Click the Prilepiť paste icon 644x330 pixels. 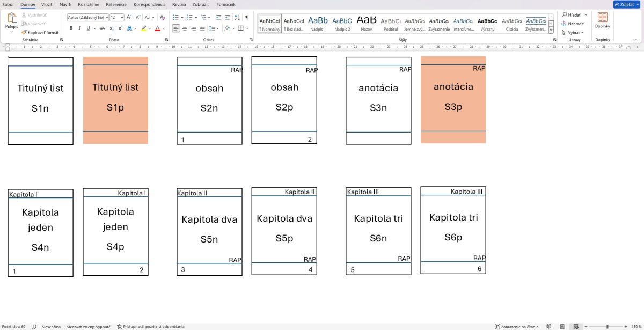12,18
